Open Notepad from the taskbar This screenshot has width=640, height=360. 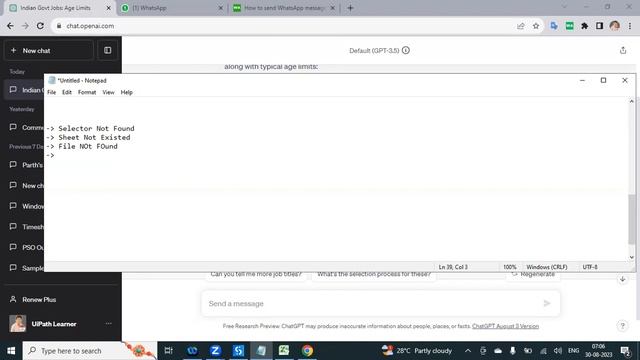click(261, 351)
